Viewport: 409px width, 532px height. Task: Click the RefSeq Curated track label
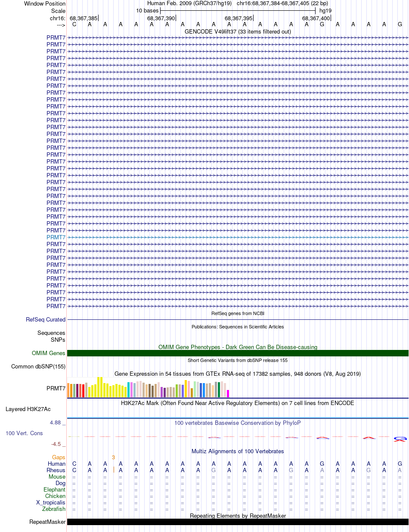(46, 320)
